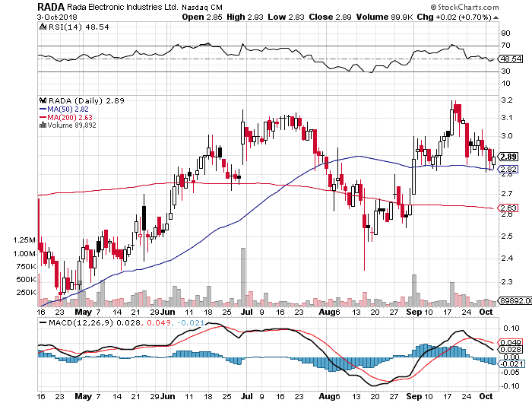
Task: Click the Aug label on price chart axis
Action: 326,312
